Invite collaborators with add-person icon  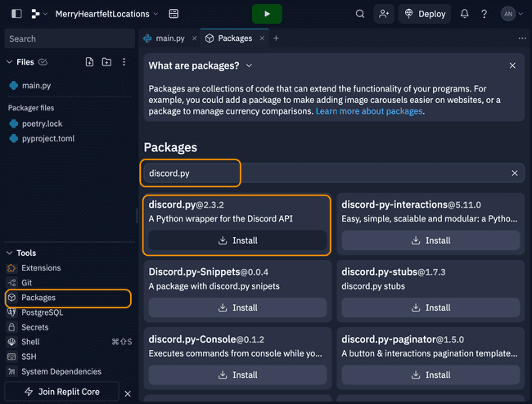pos(384,14)
